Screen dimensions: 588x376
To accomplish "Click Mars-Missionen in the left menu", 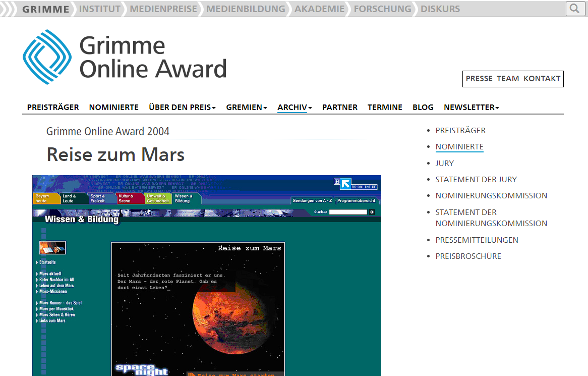I will pos(53,292).
